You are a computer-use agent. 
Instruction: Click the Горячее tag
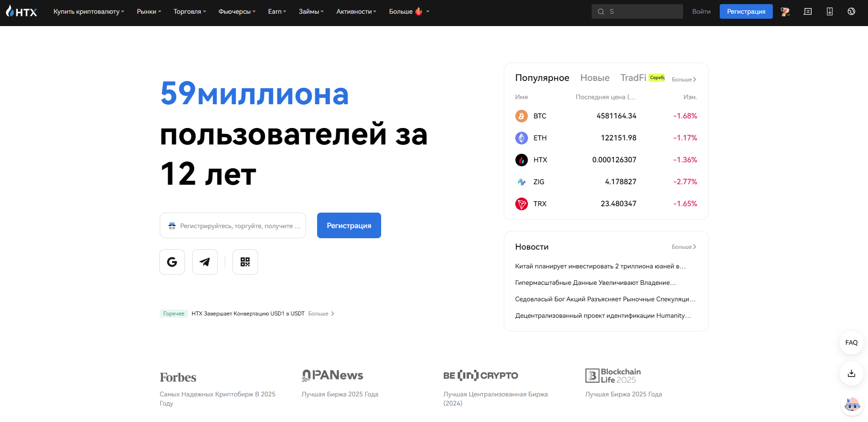coord(174,314)
